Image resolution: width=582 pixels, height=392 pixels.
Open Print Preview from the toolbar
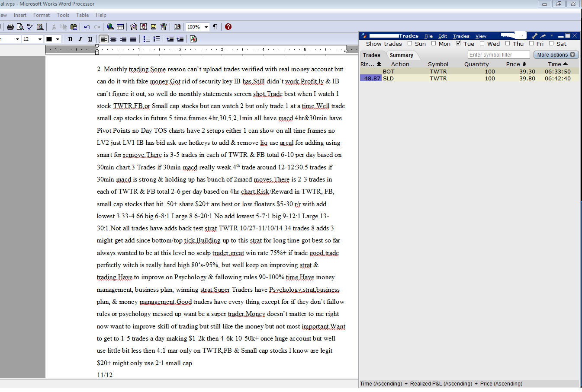[20, 27]
